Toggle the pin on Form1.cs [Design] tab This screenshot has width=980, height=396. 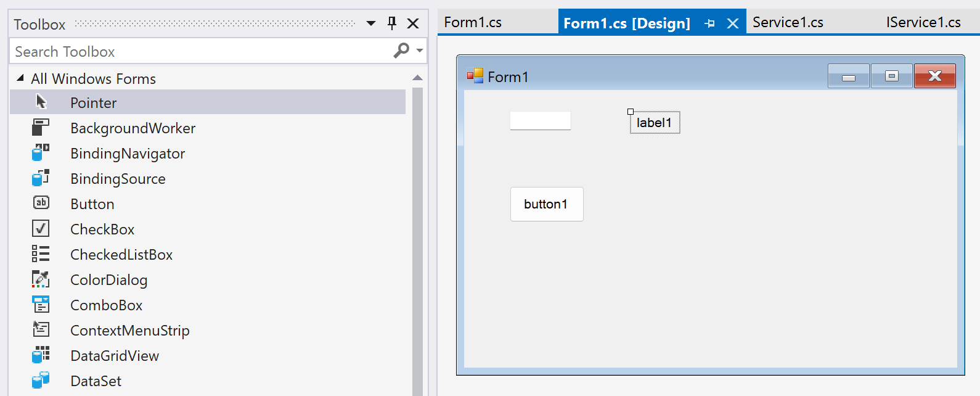tap(709, 23)
